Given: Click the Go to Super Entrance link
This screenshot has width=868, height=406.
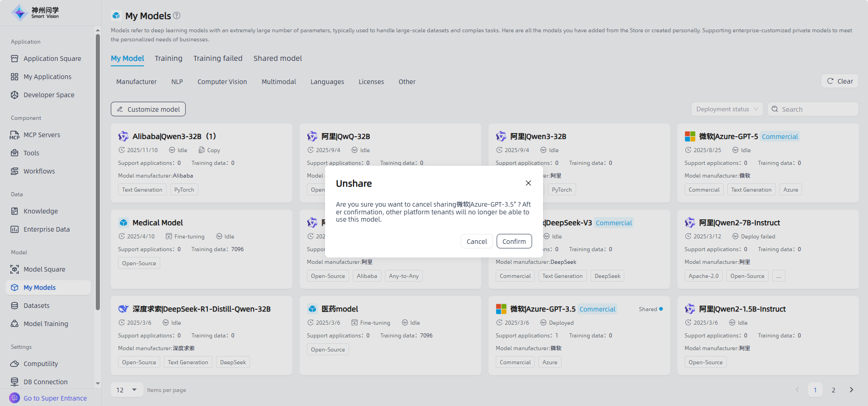Looking at the screenshot, I should click(55, 398).
